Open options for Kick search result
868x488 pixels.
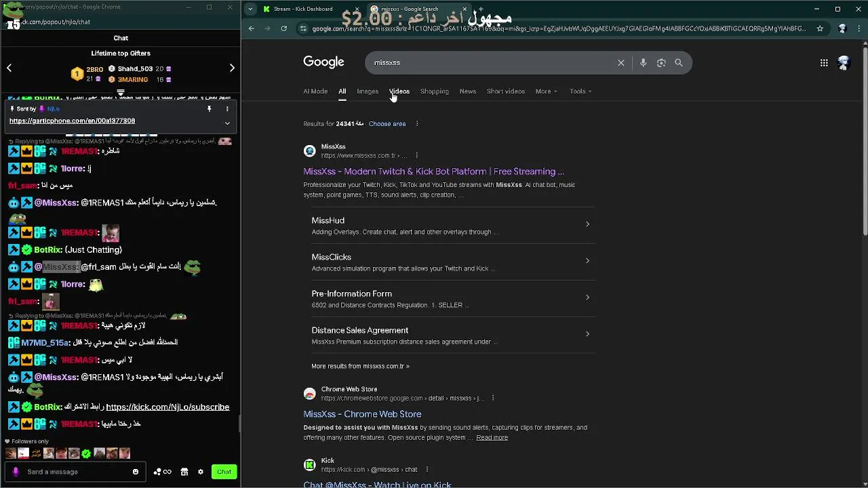tap(427, 469)
